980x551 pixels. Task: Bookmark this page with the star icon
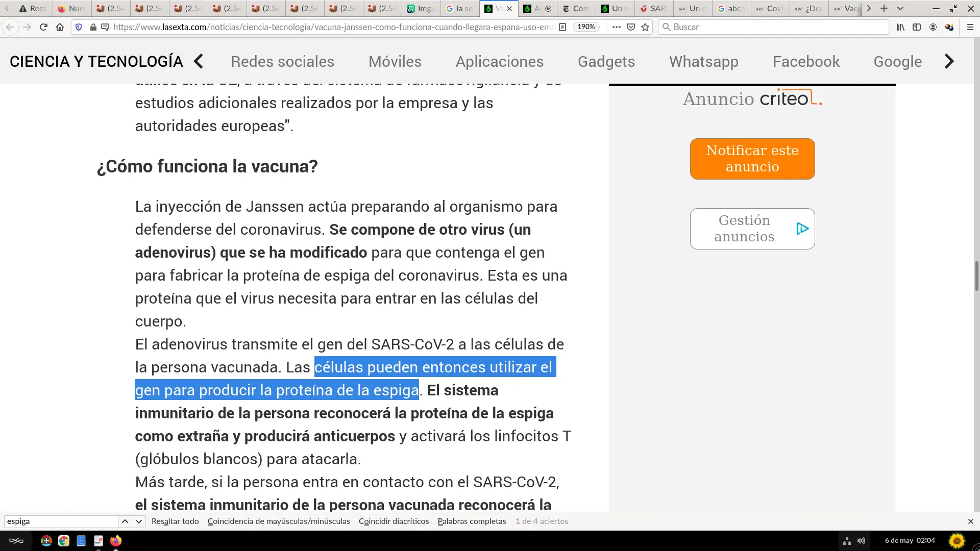(645, 27)
